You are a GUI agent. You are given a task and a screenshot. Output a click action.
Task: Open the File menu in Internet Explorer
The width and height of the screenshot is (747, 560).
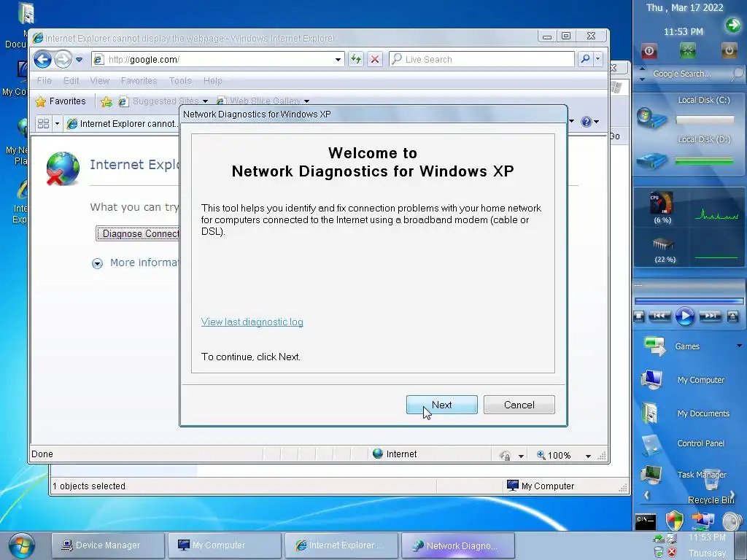click(44, 80)
